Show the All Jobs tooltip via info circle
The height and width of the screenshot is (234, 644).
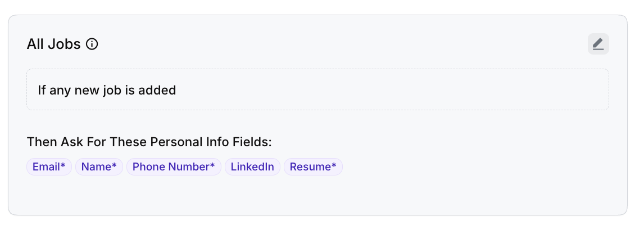coord(92,44)
